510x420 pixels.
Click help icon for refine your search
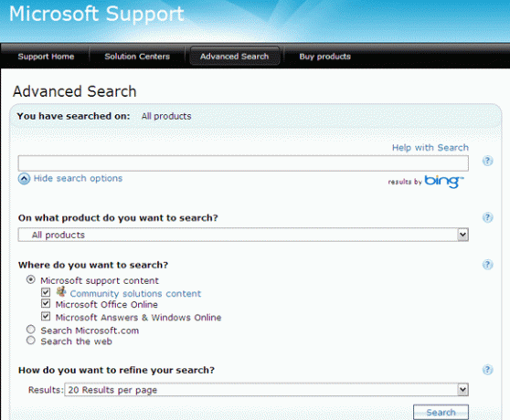pos(487,370)
